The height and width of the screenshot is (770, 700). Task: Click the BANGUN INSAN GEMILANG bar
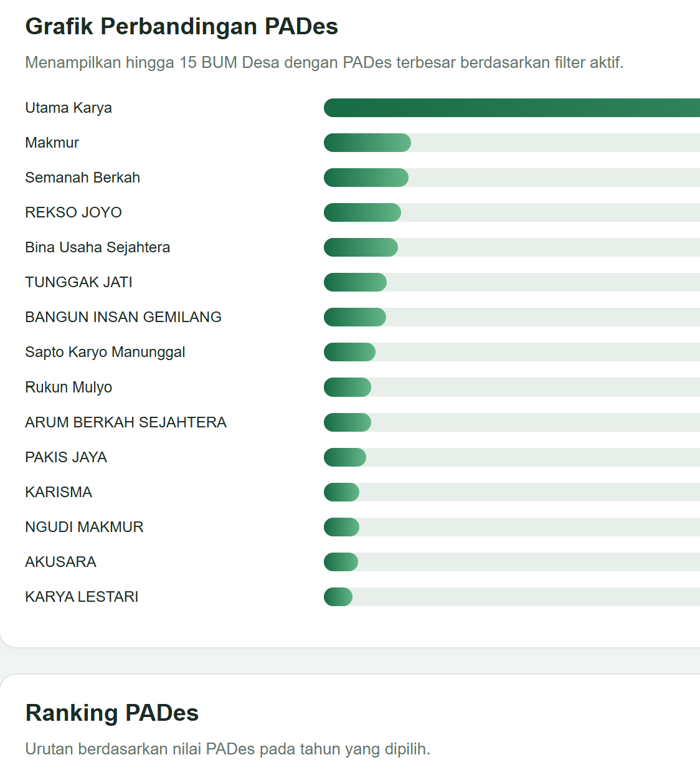[x=355, y=317]
